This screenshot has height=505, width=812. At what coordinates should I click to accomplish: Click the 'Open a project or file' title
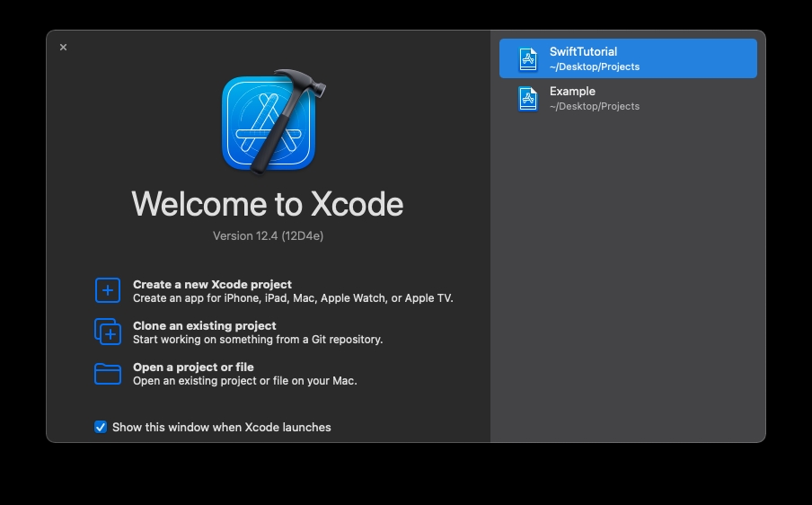click(x=193, y=367)
